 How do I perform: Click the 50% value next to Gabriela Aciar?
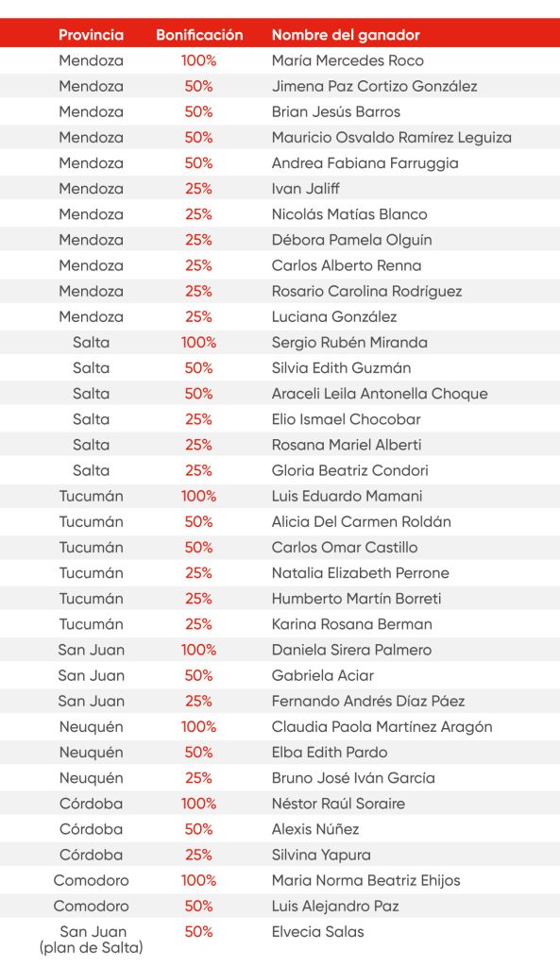point(198,675)
